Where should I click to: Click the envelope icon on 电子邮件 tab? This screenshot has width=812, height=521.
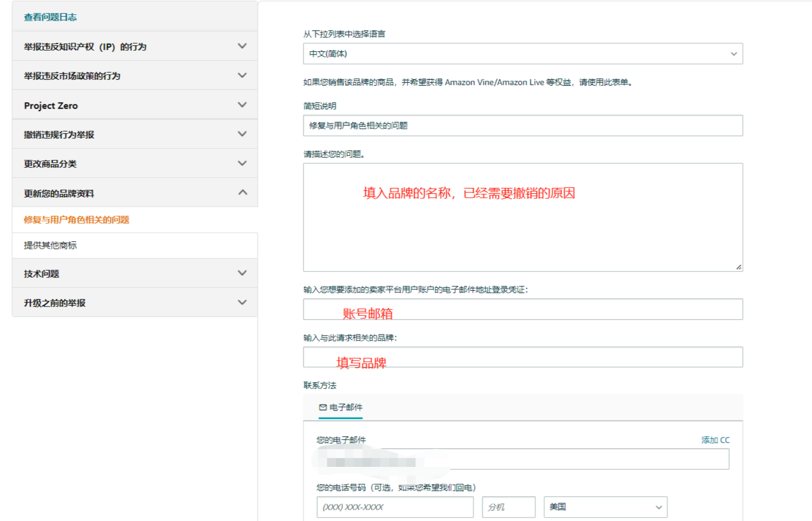[323, 407]
